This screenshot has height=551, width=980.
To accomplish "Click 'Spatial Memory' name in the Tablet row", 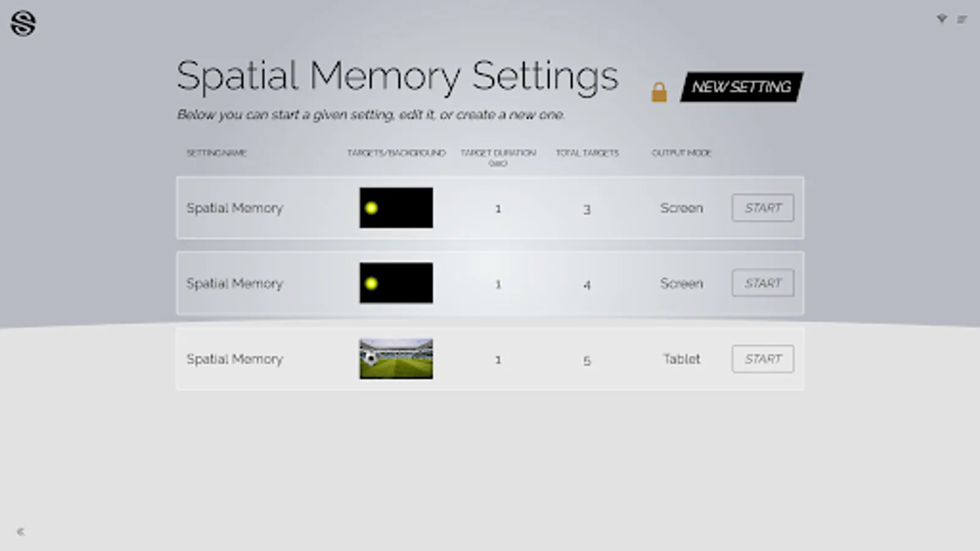I will coord(235,359).
